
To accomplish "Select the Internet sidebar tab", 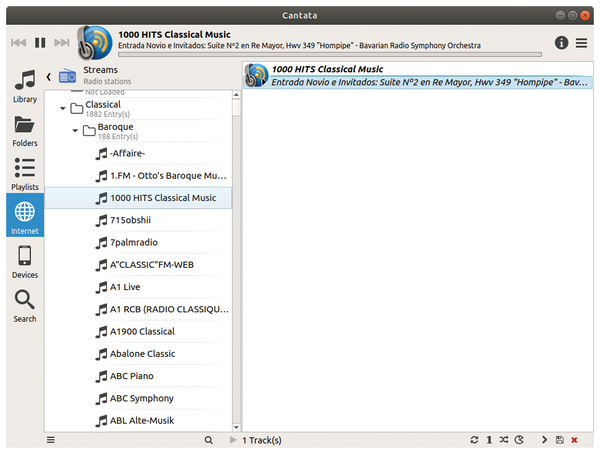I will (25, 215).
